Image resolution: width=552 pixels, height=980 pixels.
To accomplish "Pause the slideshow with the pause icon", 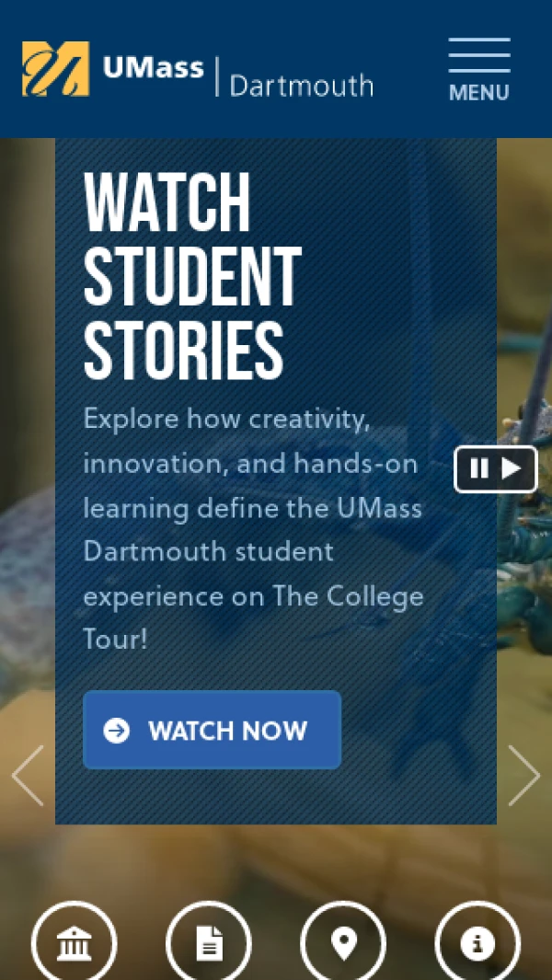I will tap(478, 468).
